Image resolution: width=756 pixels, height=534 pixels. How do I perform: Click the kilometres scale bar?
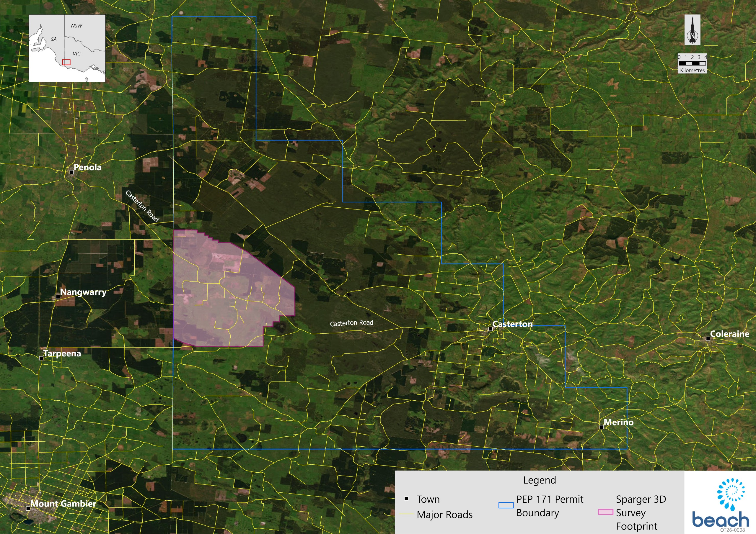click(693, 63)
